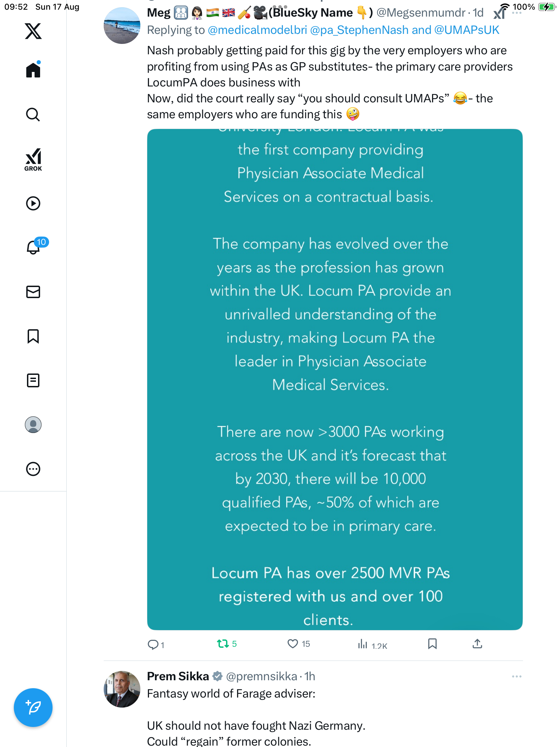Image resolution: width=560 pixels, height=747 pixels.
Task: Share Meg's post via share icon
Action: tap(477, 644)
